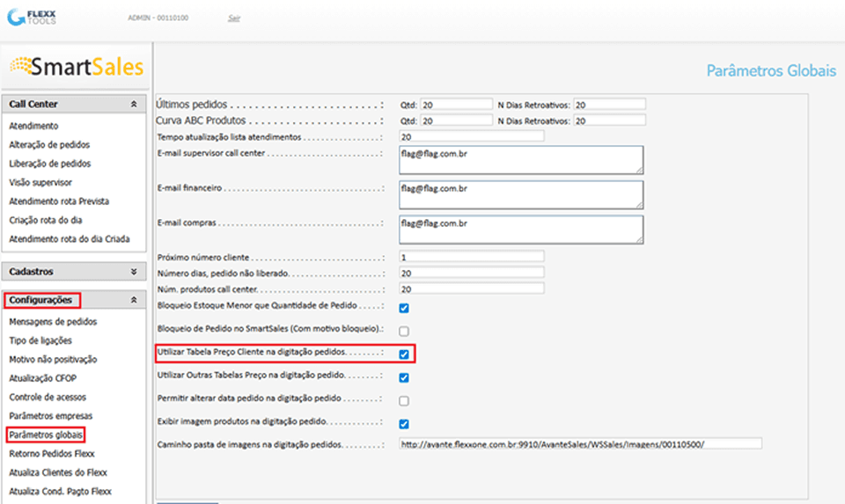Open Atualiza Clientes do Flexx
Viewport: 845px width, 504px height.
(58, 472)
